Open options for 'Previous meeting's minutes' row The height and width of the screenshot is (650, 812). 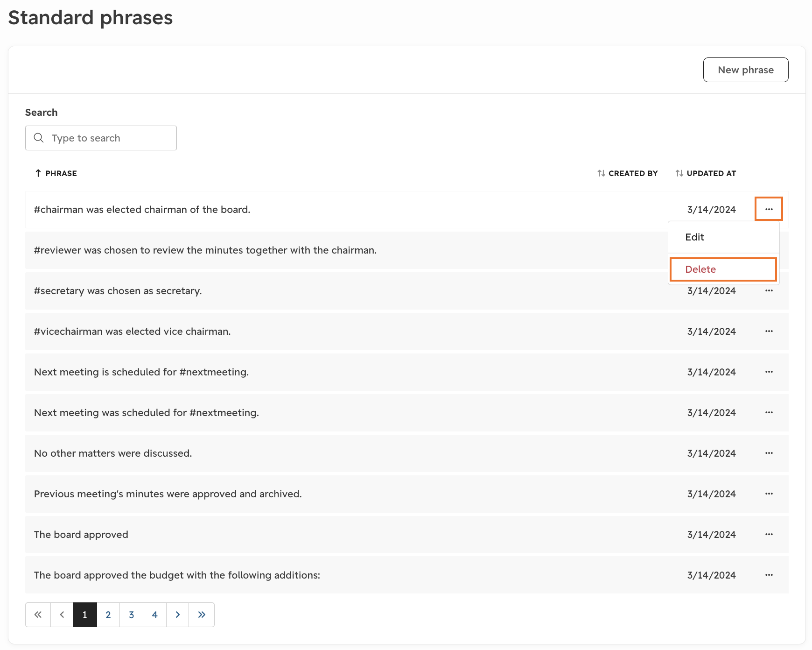coord(769,494)
